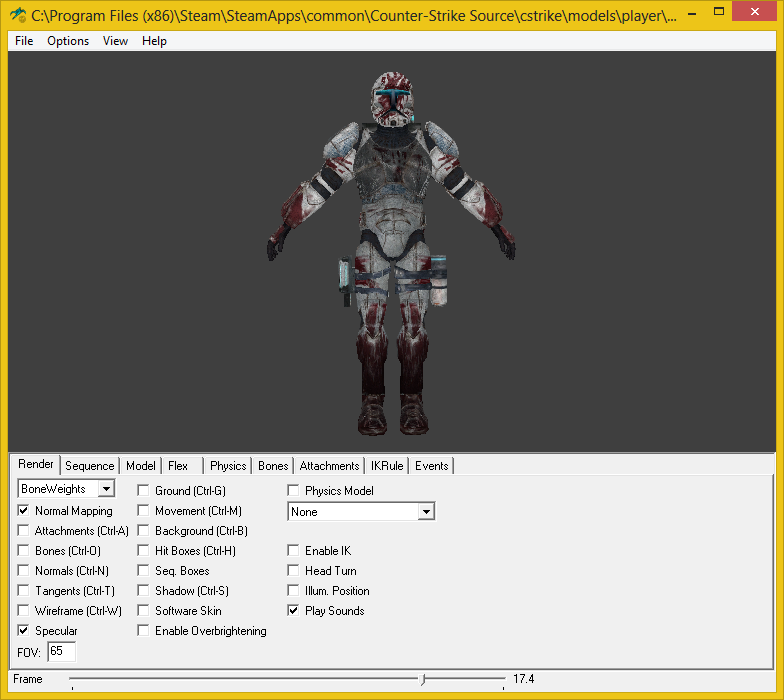Enable Movement (Ctrl-M) checkbox

[143, 510]
